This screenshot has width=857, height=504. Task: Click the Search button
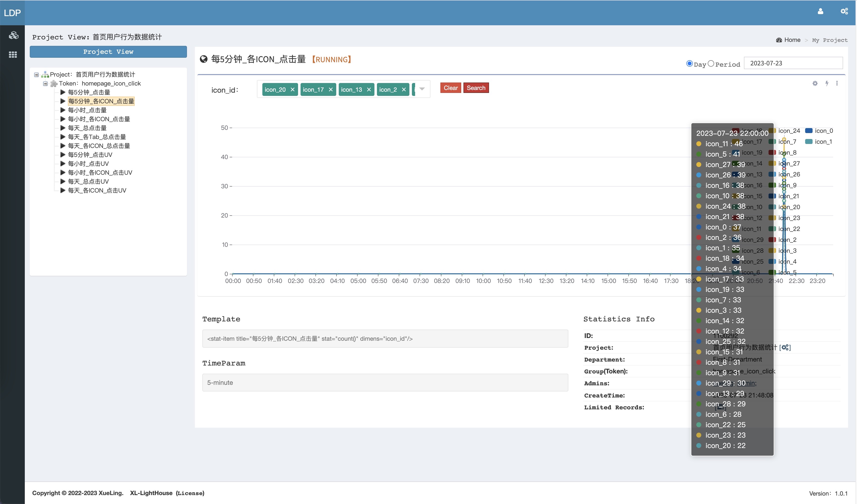tap(476, 88)
